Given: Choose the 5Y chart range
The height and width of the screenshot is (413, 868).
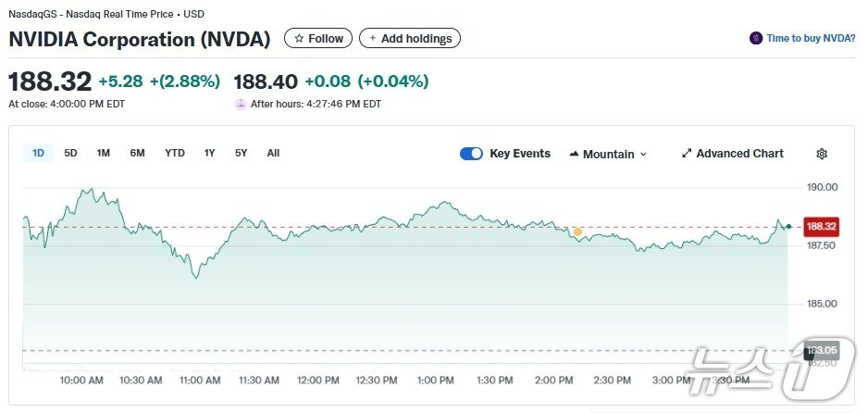Looking at the screenshot, I should tap(241, 153).
